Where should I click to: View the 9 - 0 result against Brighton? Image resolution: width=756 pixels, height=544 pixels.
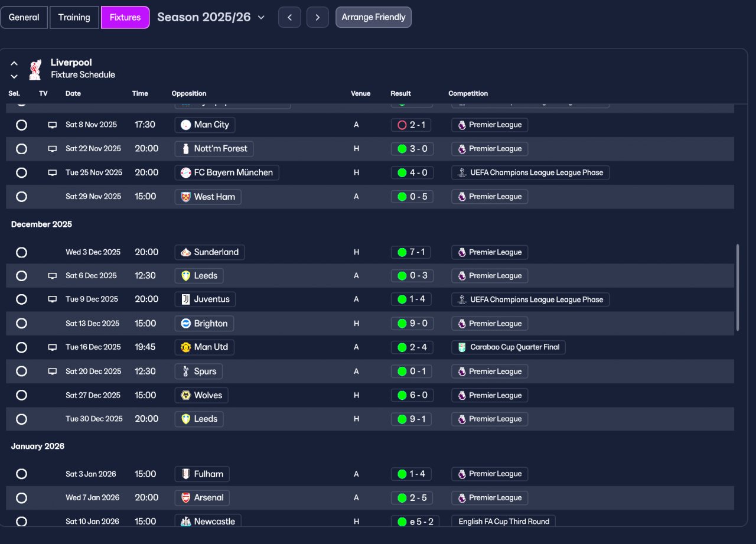pyautogui.click(x=412, y=324)
